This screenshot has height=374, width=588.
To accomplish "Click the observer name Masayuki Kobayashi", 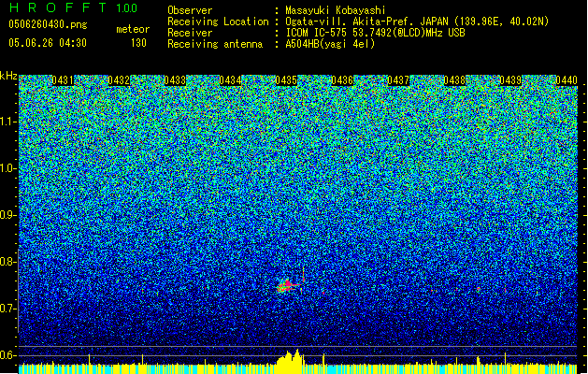I will tap(336, 10).
